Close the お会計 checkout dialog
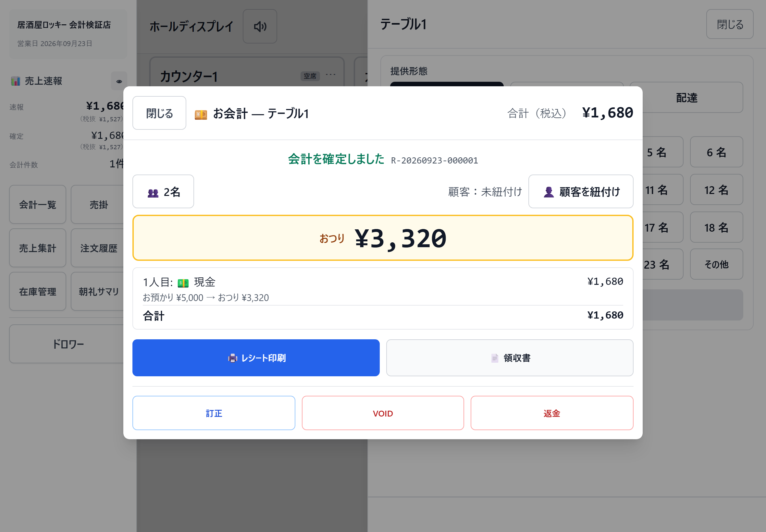The width and height of the screenshot is (766, 532). click(x=159, y=113)
